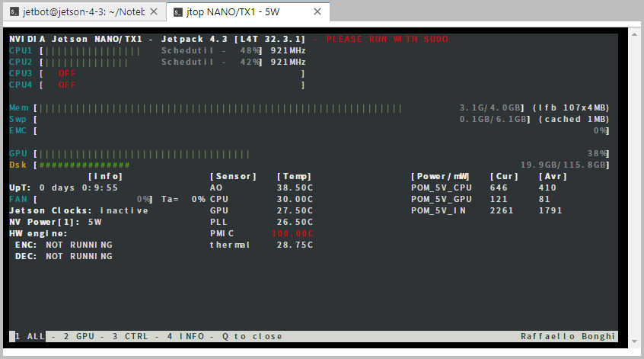
Task: Close the jtop NANO/TX1 - 5W tab
Action: pyautogui.click(x=317, y=11)
